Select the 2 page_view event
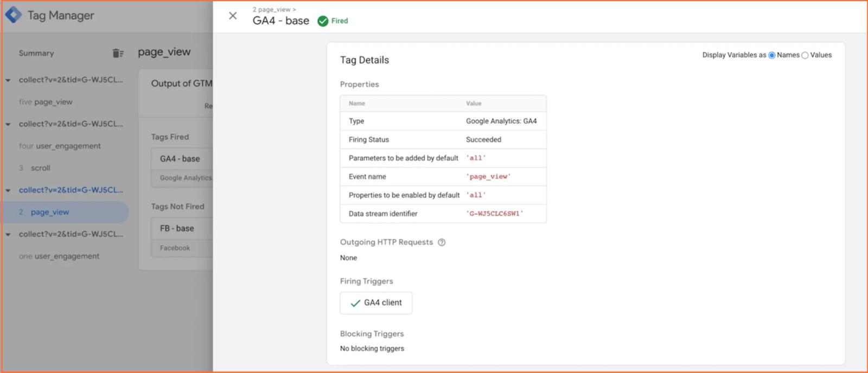 pyautogui.click(x=65, y=212)
